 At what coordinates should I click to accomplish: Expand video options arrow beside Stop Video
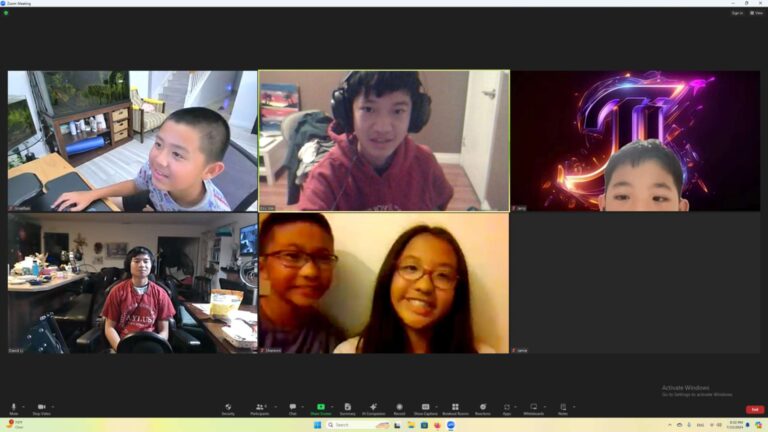point(53,407)
